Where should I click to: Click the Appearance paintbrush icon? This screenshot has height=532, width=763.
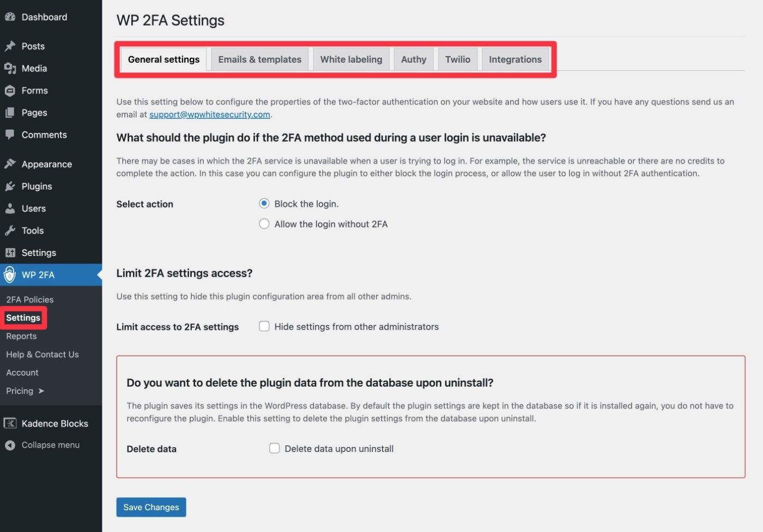(10, 164)
